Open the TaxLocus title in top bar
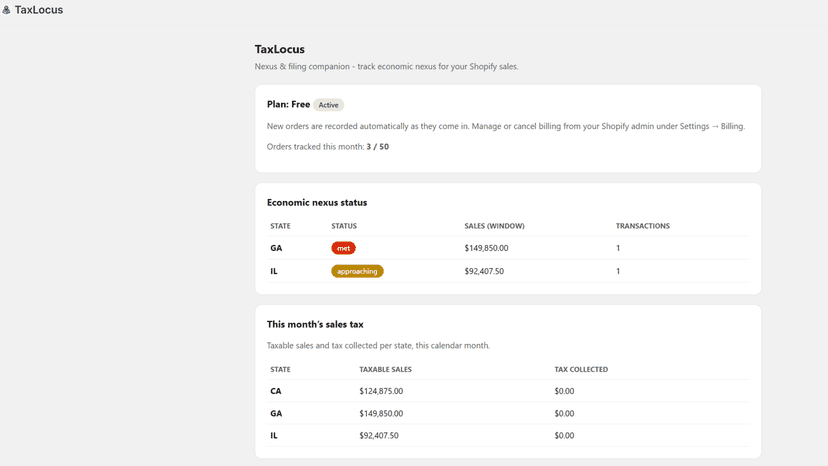This screenshot has width=828, height=466. [x=39, y=10]
